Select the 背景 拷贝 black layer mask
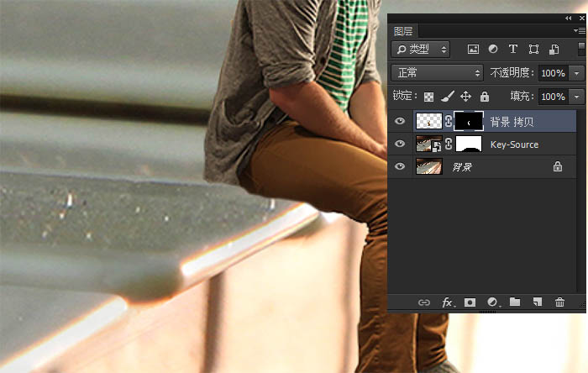This screenshot has width=588, height=373. click(x=469, y=121)
